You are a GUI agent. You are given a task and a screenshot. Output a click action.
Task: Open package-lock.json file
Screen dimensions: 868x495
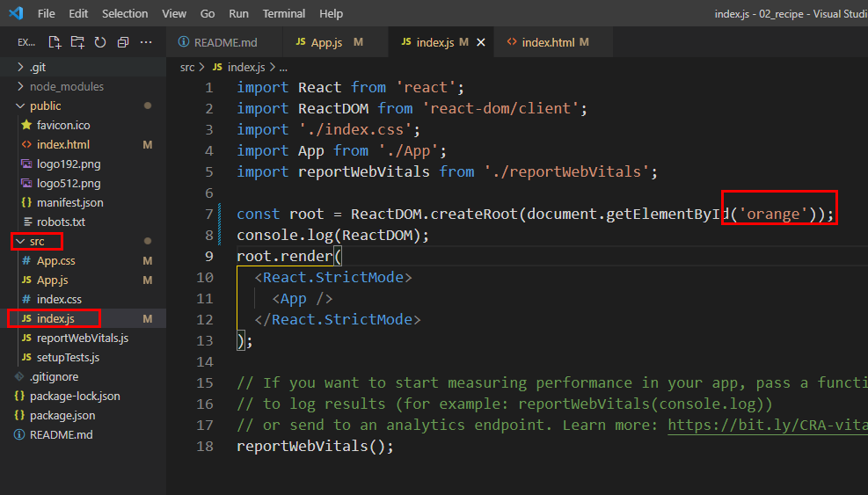coord(83,396)
